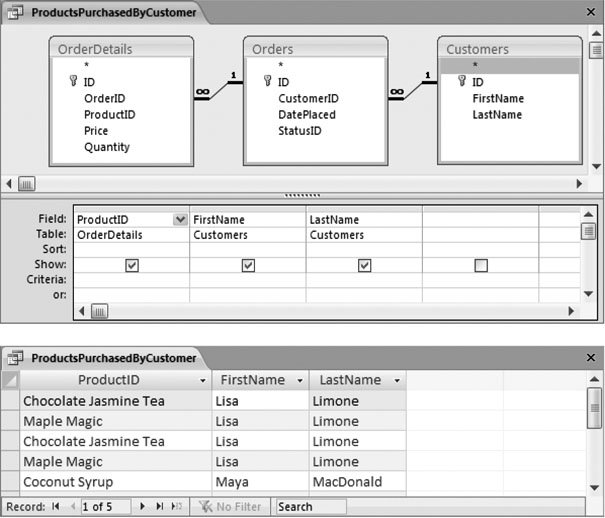Click datasheet vertical scroll down arrow
Image resolution: width=605 pixels, height=518 pixels.
595,488
